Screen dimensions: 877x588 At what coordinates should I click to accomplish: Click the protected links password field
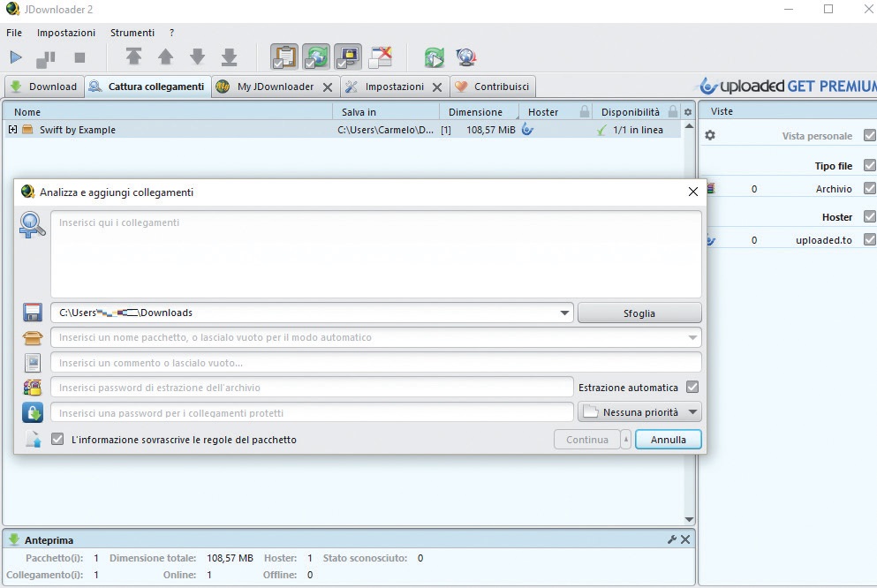312,412
